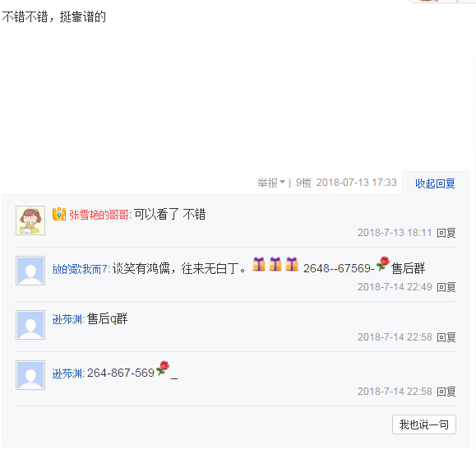The width and height of the screenshot is (476, 450).
Task: Click the second gift box emoji
Action: pyautogui.click(x=275, y=264)
